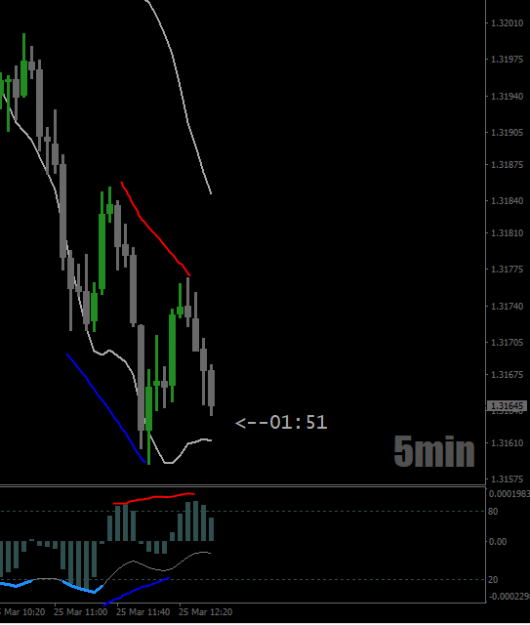Viewport: 530px width, 625px height.
Task: Click the indicator maximum value 0.0001983
Action: (x=509, y=494)
